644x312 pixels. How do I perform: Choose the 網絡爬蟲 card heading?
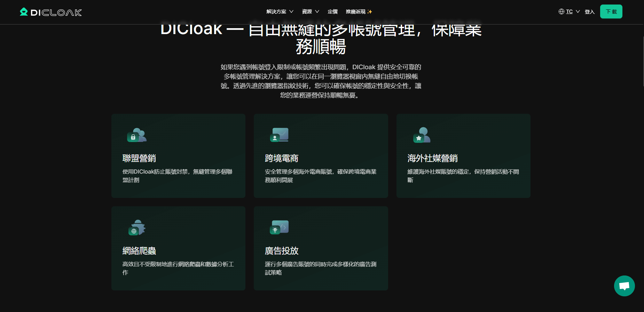139,251
